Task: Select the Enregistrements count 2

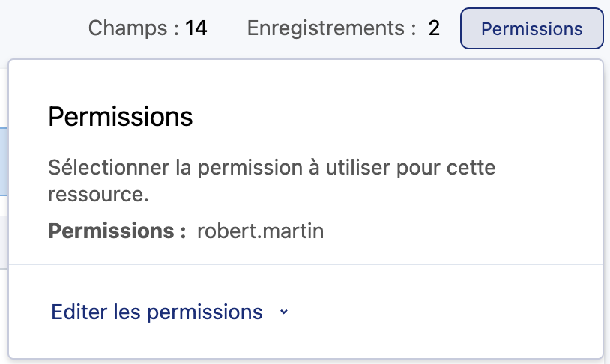Action: pyautogui.click(x=434, y=29)
